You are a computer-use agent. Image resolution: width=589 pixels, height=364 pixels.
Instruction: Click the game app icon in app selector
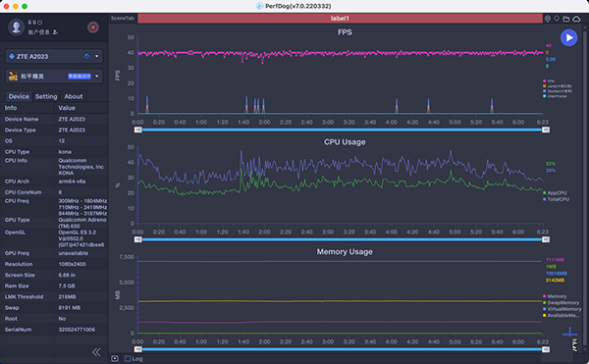click(x=13, y=77)
